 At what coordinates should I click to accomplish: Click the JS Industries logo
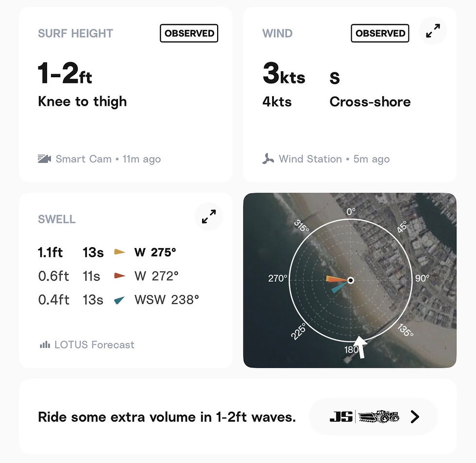(x=341, y=416)
